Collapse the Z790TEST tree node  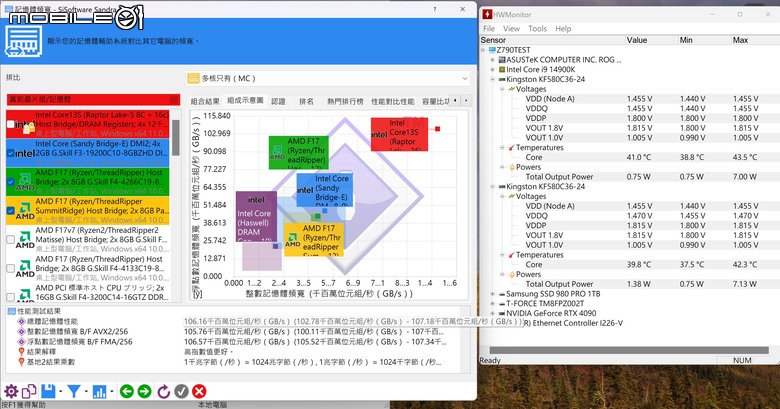click(x=483, y=50)
